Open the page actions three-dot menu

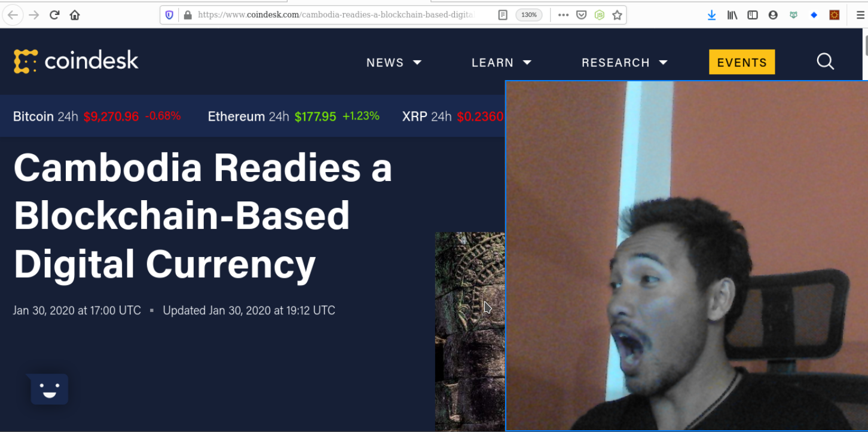pos(563,15)
